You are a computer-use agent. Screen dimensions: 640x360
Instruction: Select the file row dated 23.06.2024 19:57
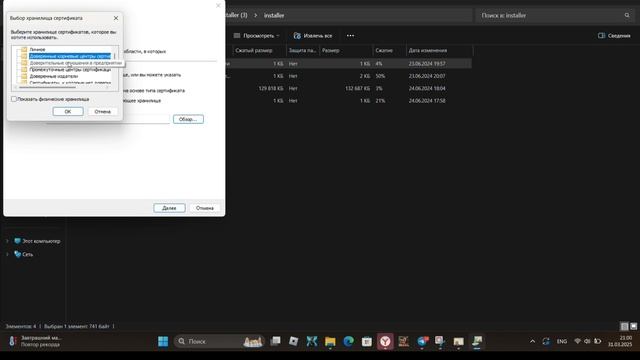click(349, 64)
